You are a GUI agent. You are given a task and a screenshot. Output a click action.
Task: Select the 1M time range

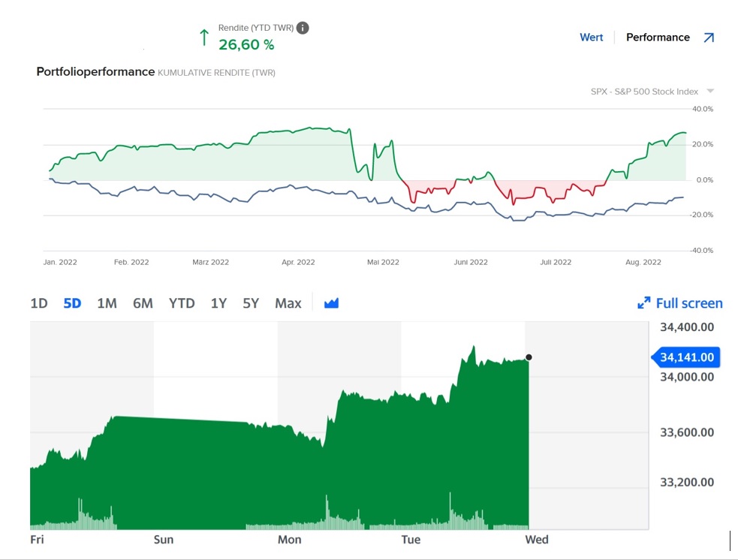107,303
